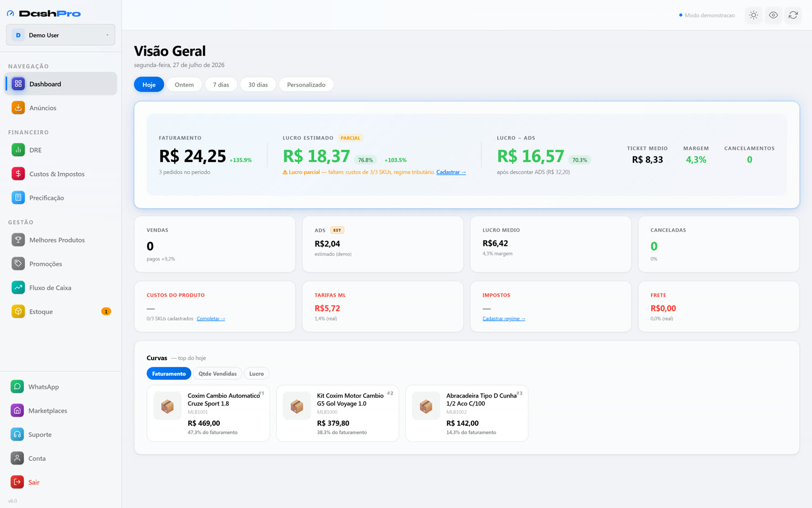Open the Dashboard sidebar icon

coord(18,84)
